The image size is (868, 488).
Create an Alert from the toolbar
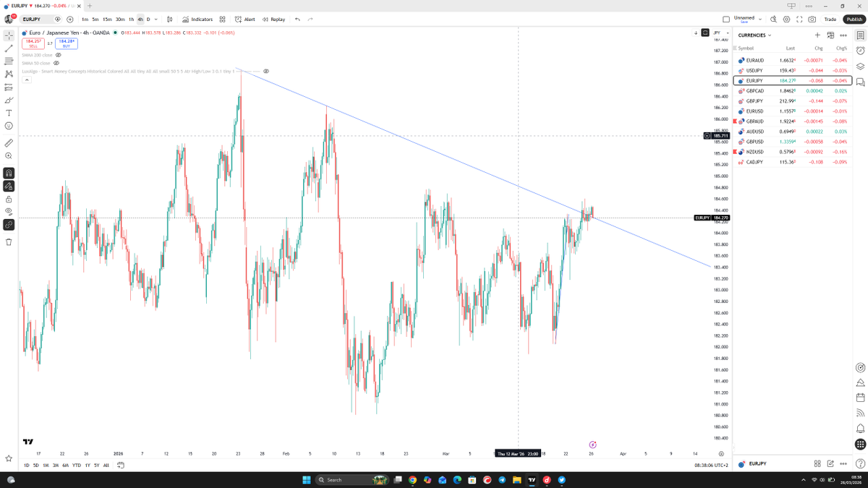(245, 20)
